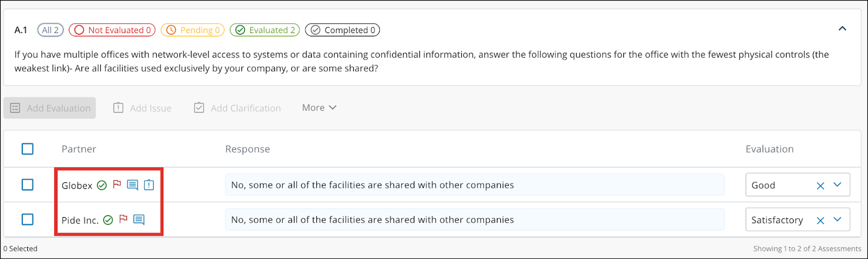Open the comment icon next to Pide Inc.
This screenshot has height=259, width=868.
139,220
